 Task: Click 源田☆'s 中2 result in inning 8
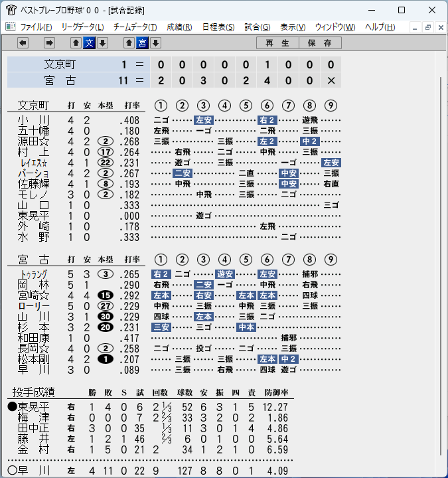point(310,141)
